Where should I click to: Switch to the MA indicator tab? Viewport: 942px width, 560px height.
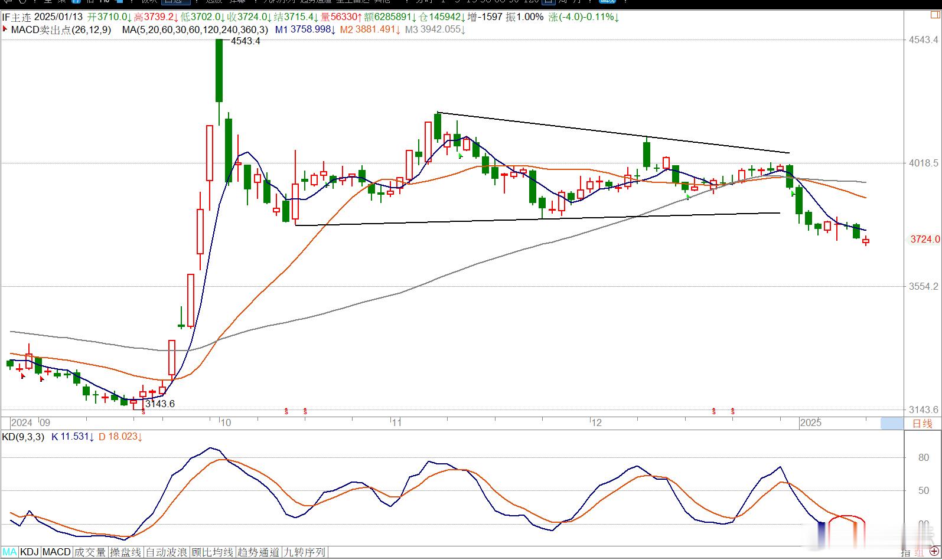[10, 552]
